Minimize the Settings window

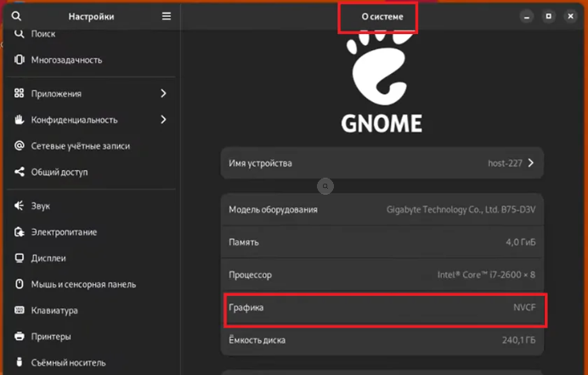(x=527, y=16)
